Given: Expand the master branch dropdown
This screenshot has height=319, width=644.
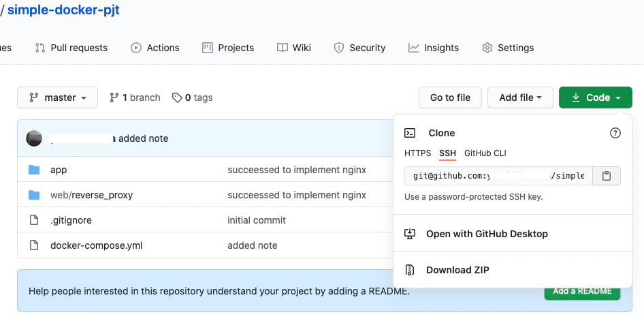Looking at the screenshot, I should tap(57, 97).
